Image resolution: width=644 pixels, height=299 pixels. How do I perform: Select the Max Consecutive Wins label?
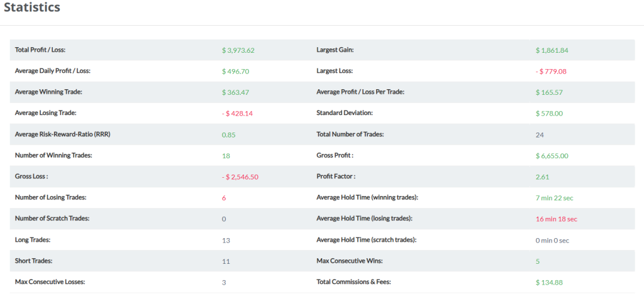[x=350, y=261]
